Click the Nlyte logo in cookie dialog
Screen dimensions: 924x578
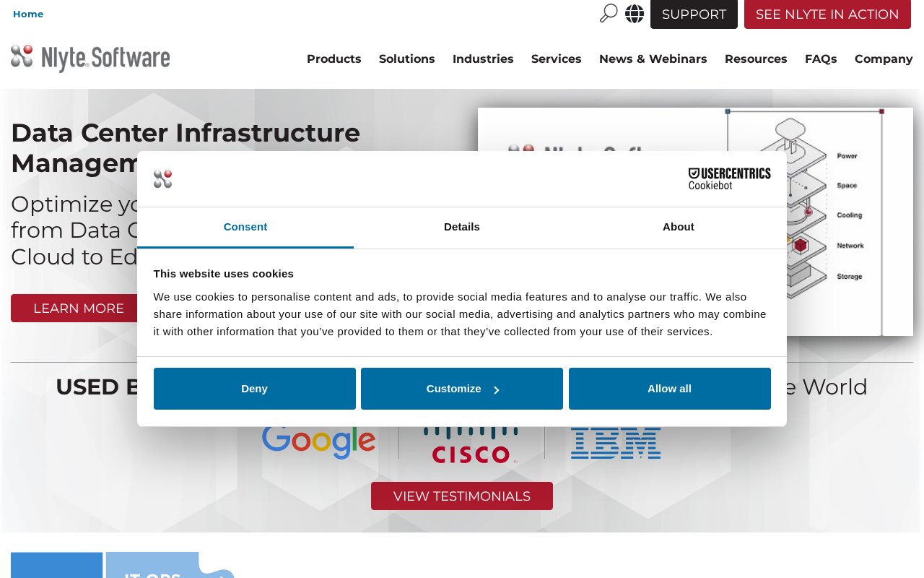point(163,179)
